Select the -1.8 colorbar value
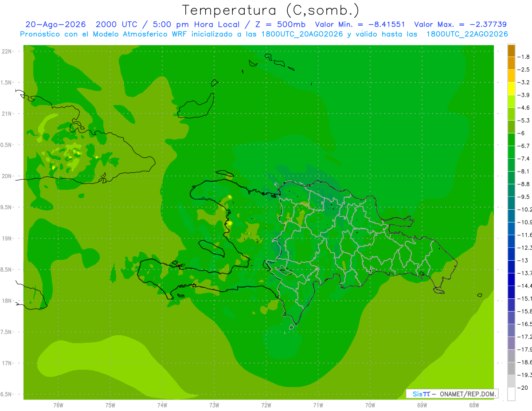 click(x=524, y=57)
